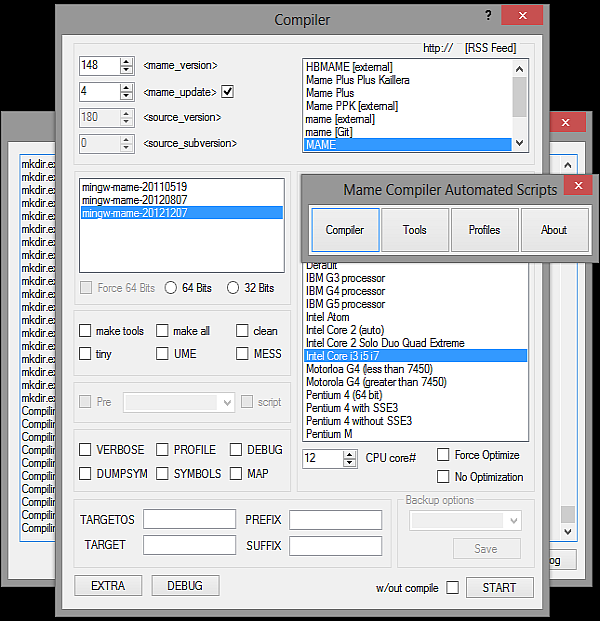
Task: Decrease the mame_update spinner value
Action: 126,95
